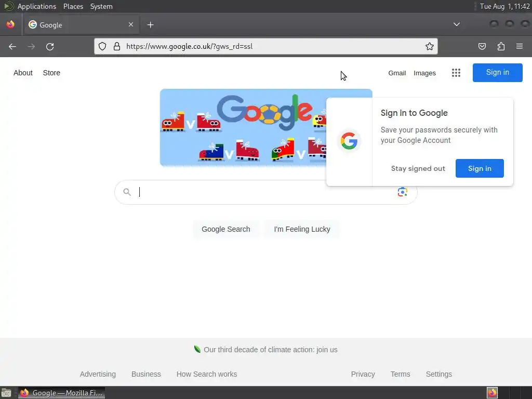Show desktop via bottom-left panel icon
The width and height of the screenshot is (532, 399).
6,393
